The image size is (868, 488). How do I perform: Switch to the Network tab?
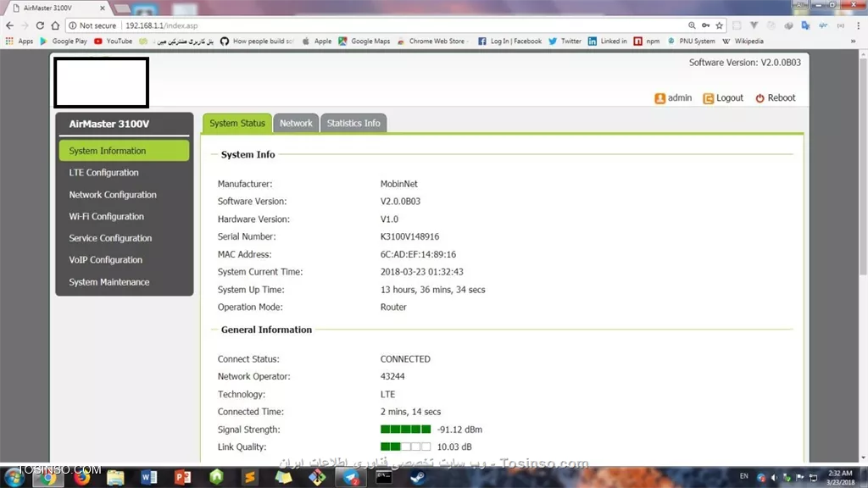296,123
